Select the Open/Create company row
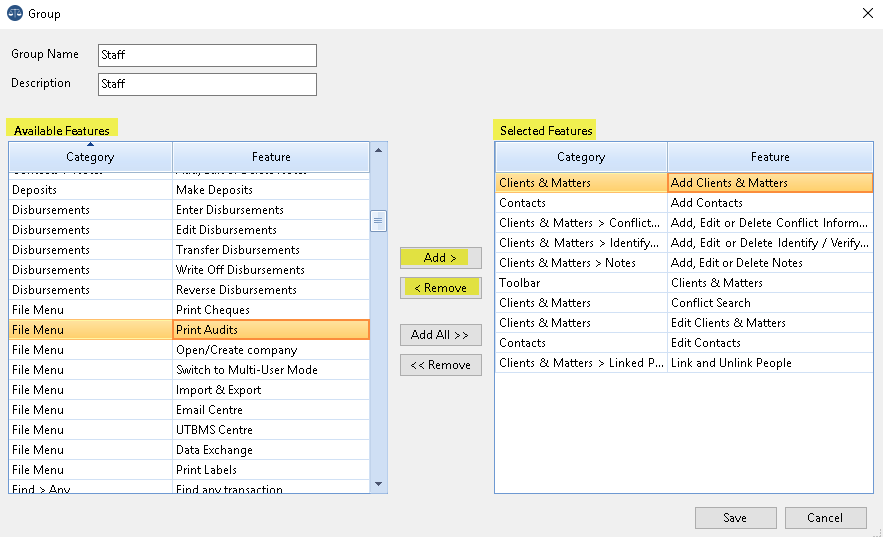The image size is (883, 537). (x=189, y=350)
